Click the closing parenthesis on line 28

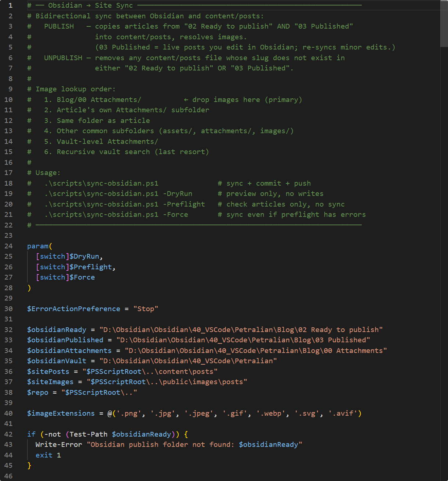click(29, 288)
